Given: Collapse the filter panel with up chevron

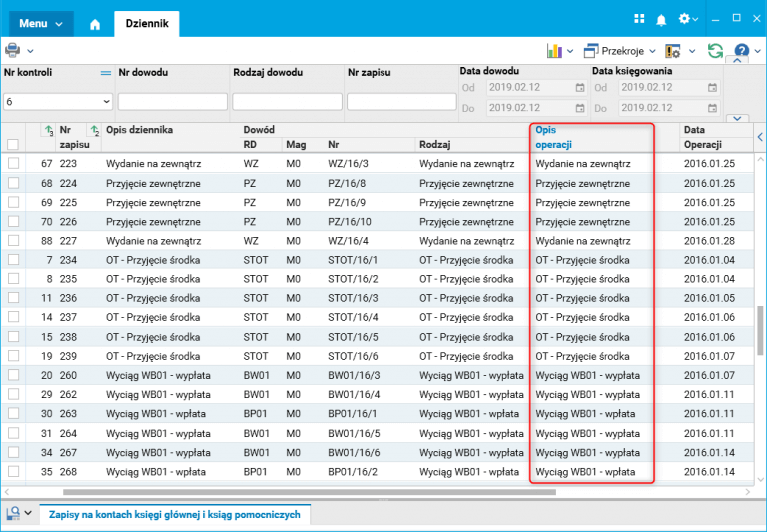Looking at the screenshot, I should tap(738, 60).
